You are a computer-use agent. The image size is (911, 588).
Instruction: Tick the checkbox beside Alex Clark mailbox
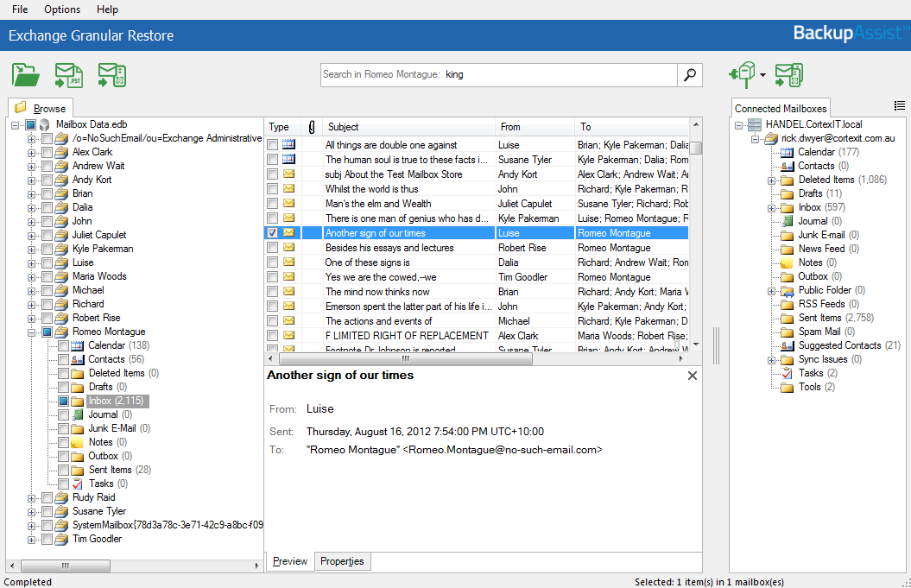pyautogui.click(x=47, y=152)
